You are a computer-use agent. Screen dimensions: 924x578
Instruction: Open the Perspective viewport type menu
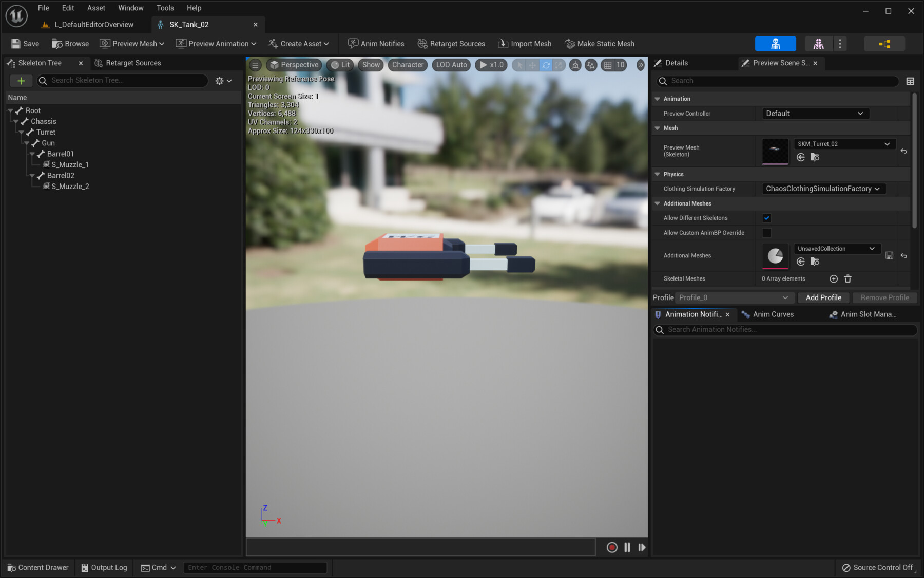pyautogui.click(x=294, y=65)
